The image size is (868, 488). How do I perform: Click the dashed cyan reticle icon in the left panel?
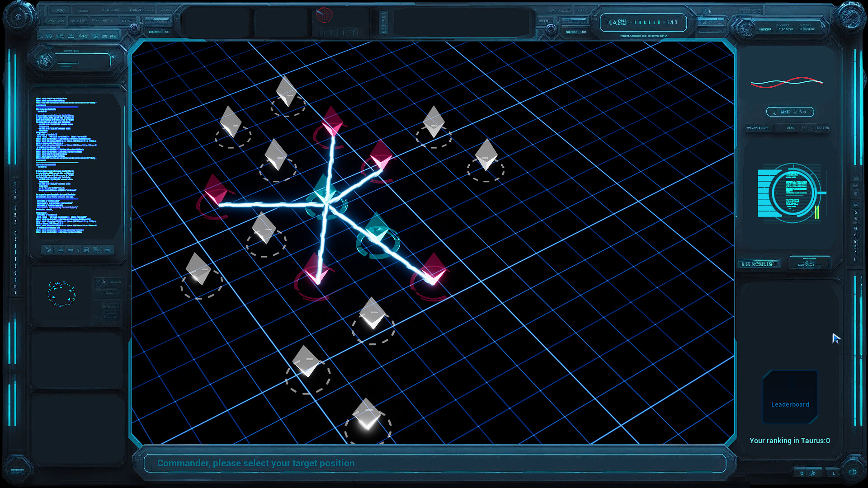61,294
